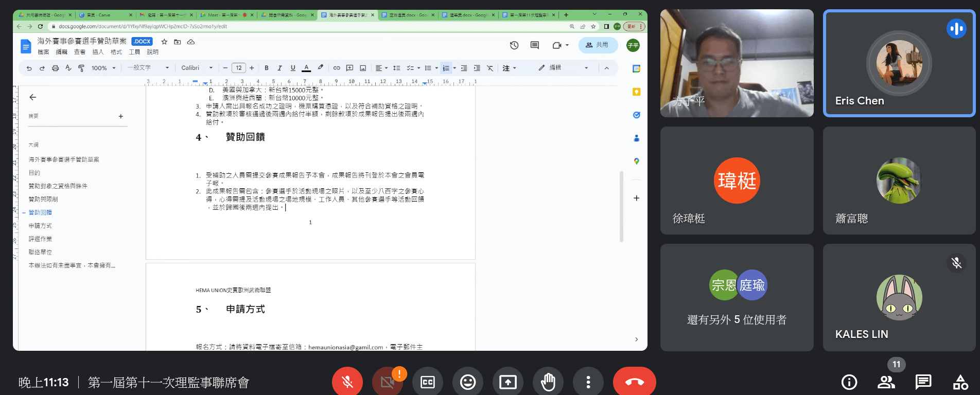Toggle closed captions in the meeting
Viewport: 980px width, 395px height.
click(428, 382)
